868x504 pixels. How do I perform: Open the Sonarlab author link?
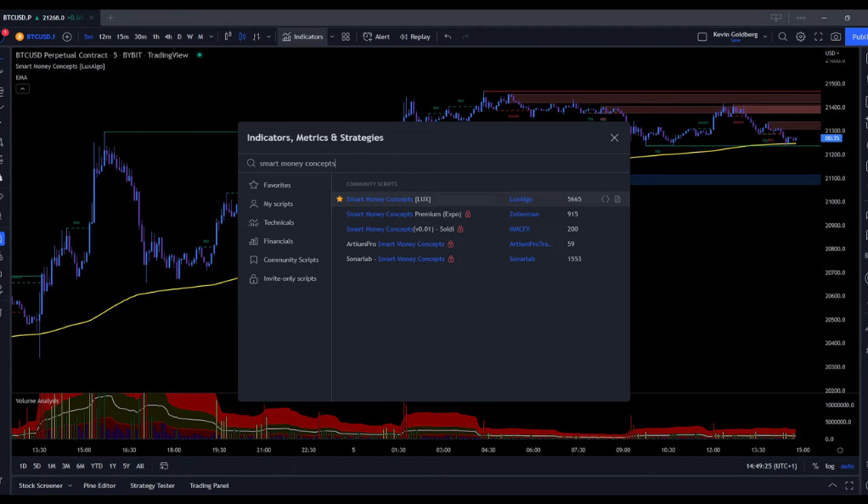click(522, 259)
